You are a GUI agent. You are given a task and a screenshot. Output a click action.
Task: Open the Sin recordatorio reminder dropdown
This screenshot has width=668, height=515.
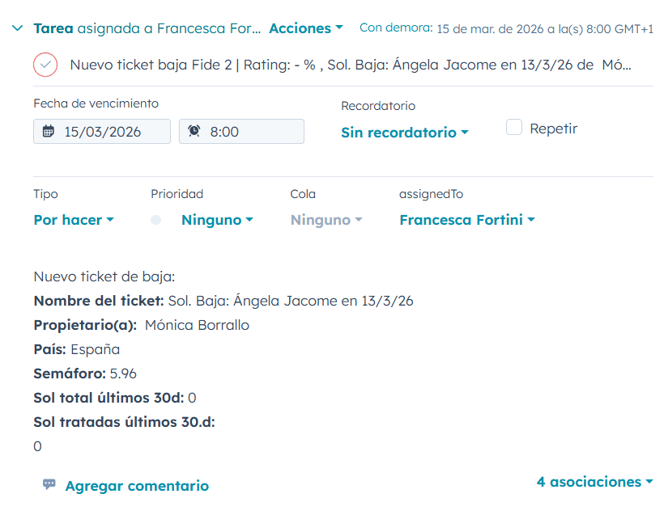tap(404, 132)
